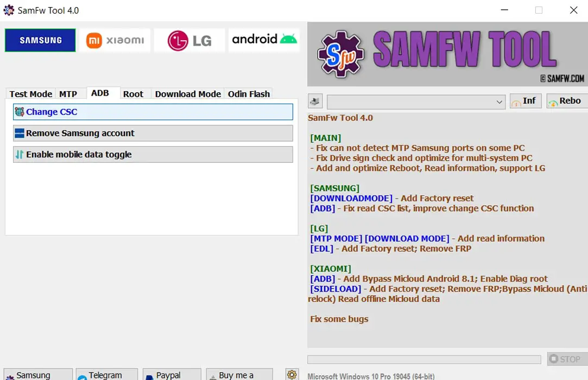The height and width of the screenshot is (380, 588).
Task: Select the Samsung brand logo tab
Action: [x=40, y=40]
